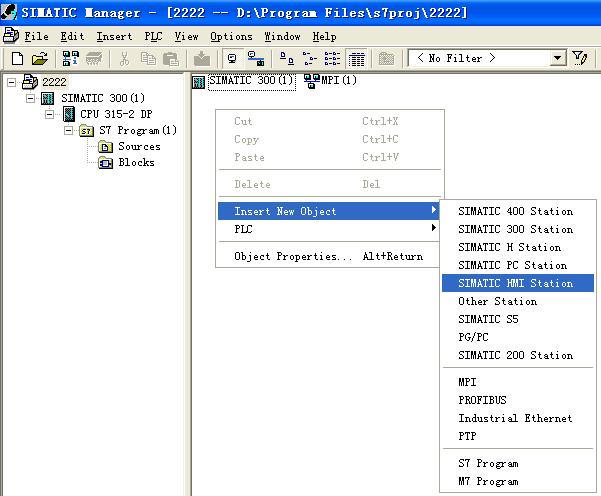Open the Options menu in menu bar

[231, 36]
